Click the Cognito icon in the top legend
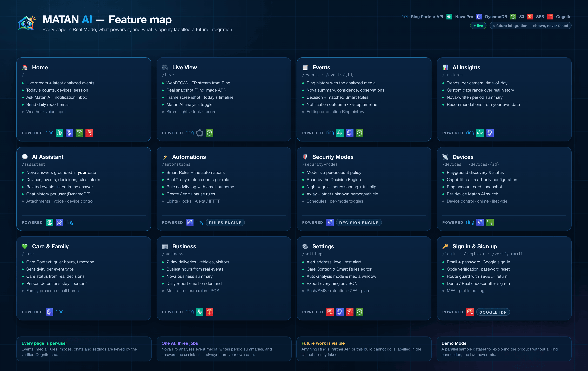This screenshot has height=371, width=588. (550, 17)
